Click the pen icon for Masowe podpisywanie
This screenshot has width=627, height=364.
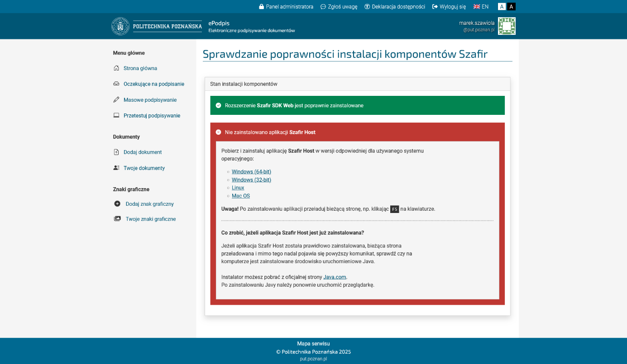(x=116, y=100)
